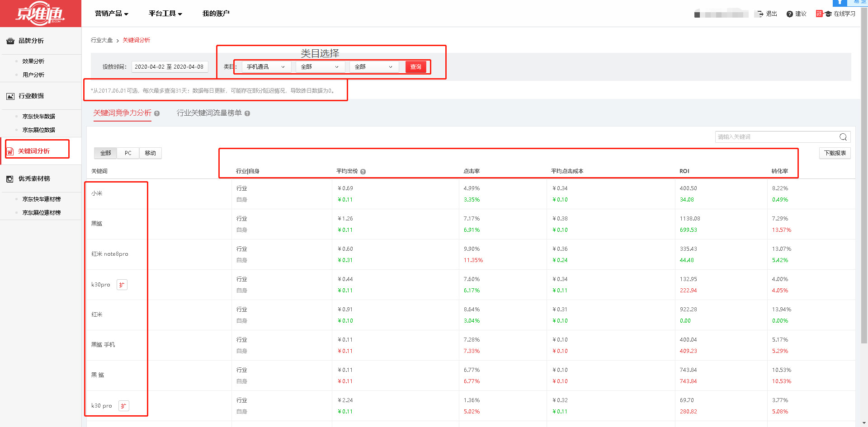Screen dimensions: 868x427
Task: Select the 全部 device filter
Action: 106,153
